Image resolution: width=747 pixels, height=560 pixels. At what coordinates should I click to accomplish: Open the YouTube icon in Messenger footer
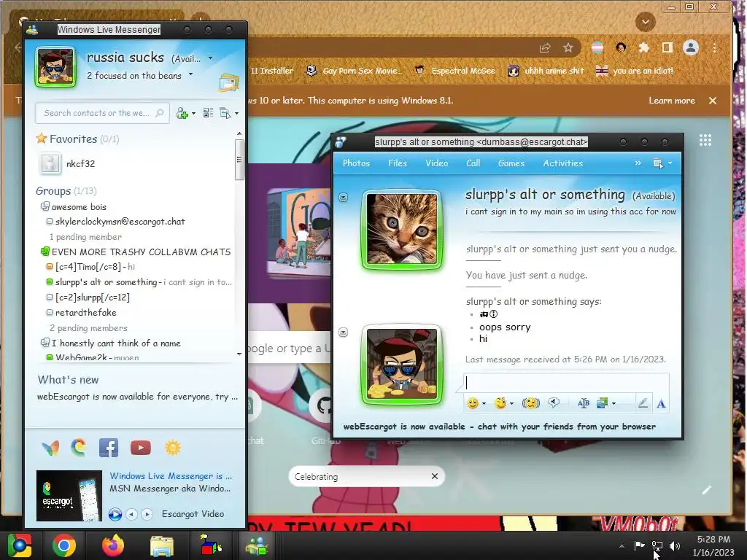(141, 448)
